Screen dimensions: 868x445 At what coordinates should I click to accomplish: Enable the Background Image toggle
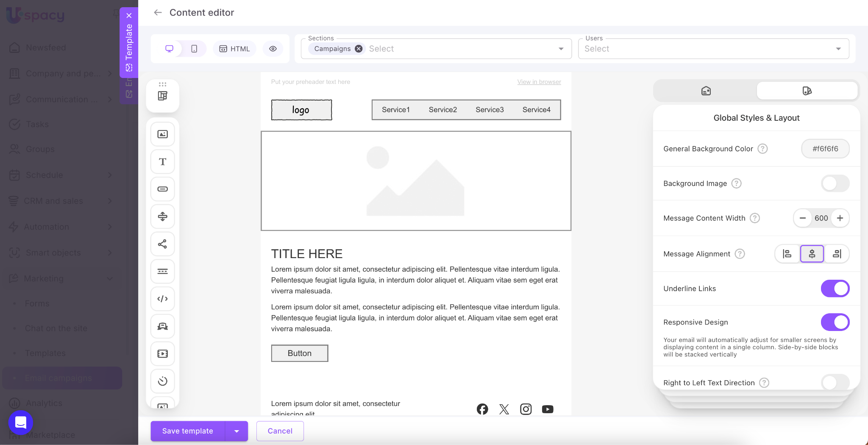[x=835, y=184]
